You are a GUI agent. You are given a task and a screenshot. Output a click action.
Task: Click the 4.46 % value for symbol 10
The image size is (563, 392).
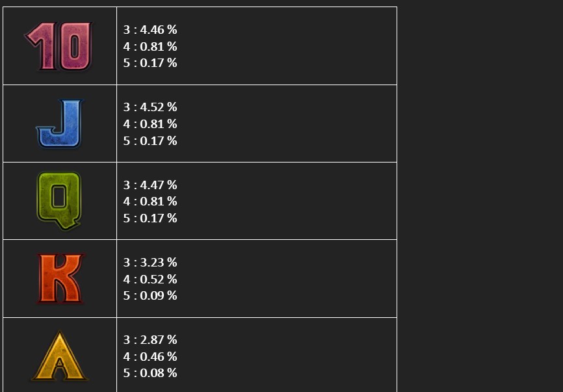click(159, 30)
